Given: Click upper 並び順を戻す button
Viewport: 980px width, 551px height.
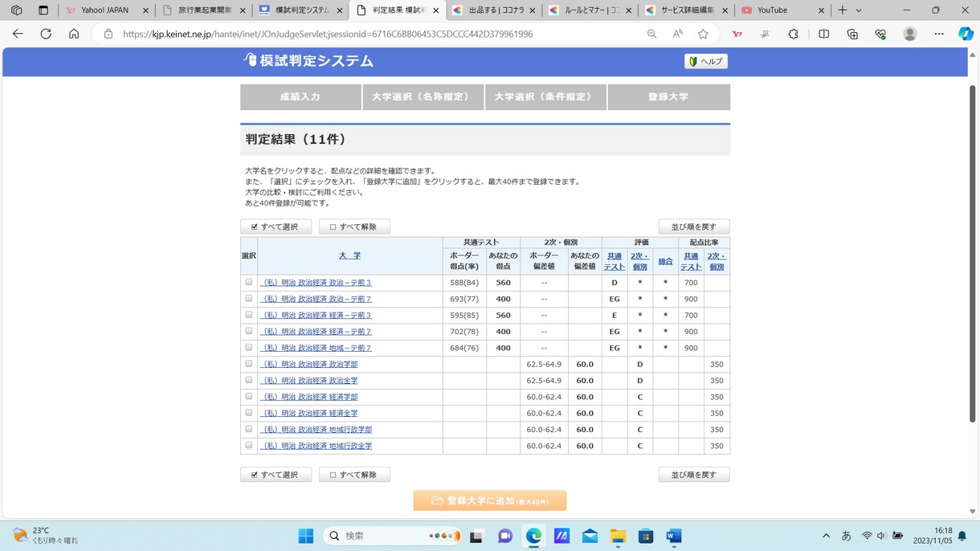Looking at the screenshot, I should pos(694,227).
